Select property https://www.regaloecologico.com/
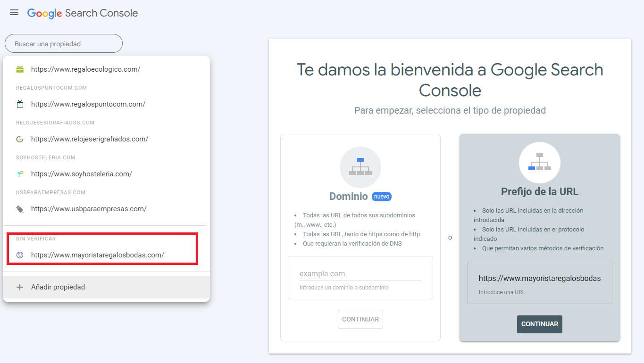The width and height of the screenshot is (644, 363). (x=106, y=69)
